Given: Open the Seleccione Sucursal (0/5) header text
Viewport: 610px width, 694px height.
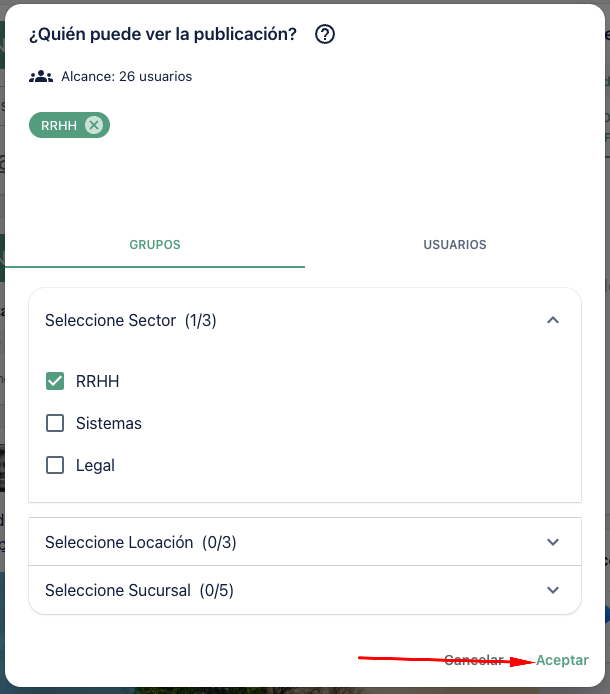Looking at the screenshot, I should [x=139, y=590].
